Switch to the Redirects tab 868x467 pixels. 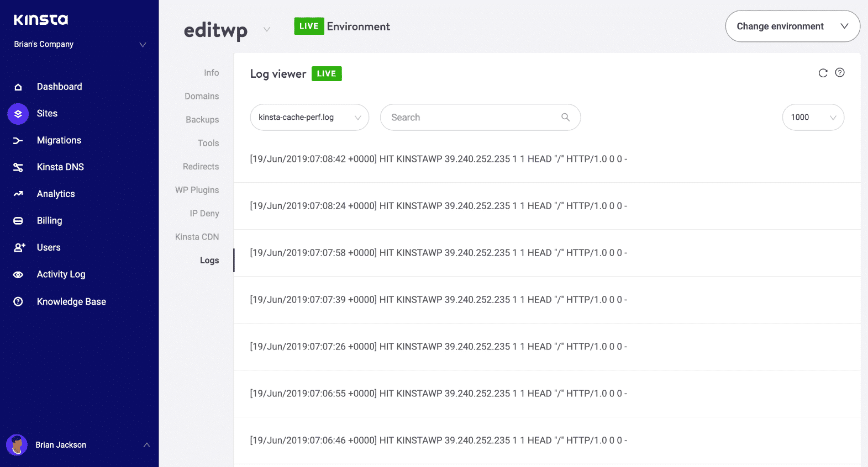(201, 166)
